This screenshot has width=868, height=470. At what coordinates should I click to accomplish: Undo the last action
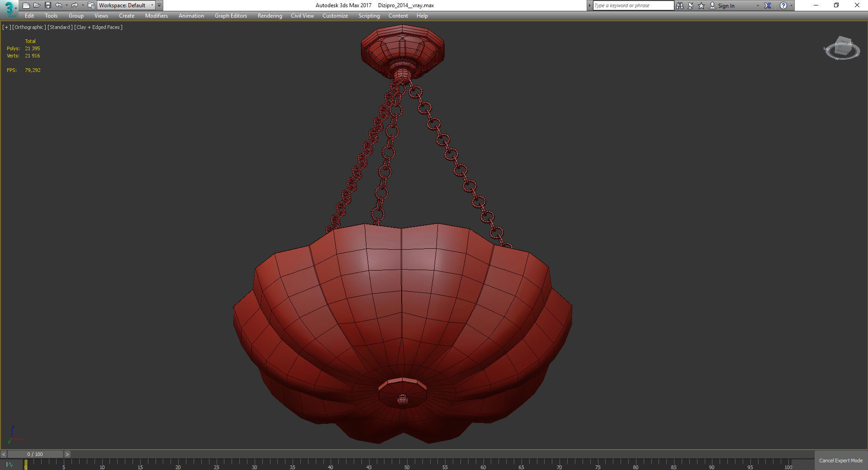[x=59, y=5]
